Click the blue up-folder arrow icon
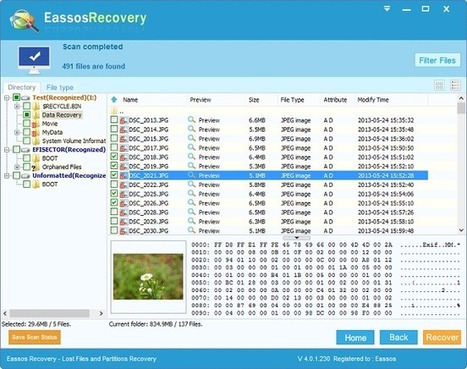The height and width of the screenshot is (369, 467). 114,100
